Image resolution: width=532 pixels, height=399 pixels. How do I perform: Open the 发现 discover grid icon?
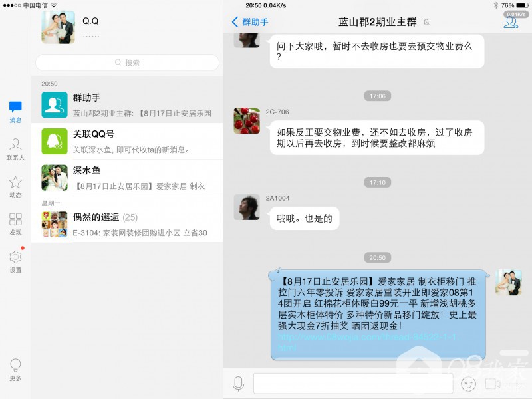click(x=15, y=224)
